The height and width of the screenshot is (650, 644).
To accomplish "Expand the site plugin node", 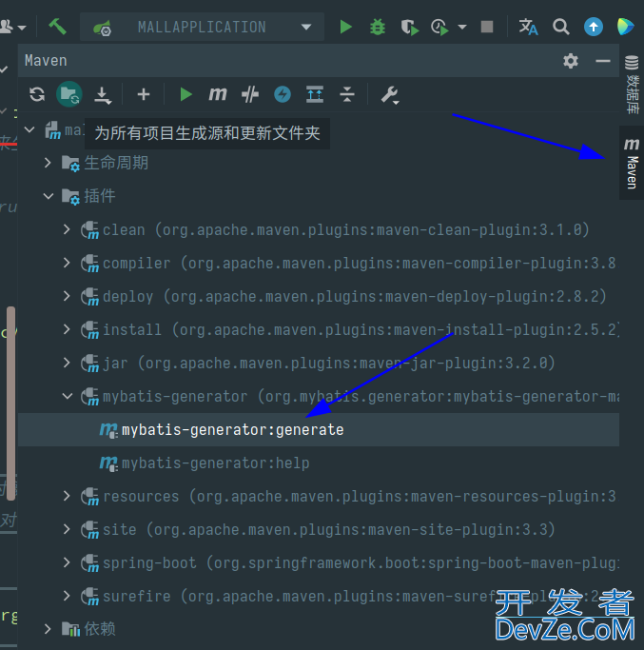I will tap(67, 529).
